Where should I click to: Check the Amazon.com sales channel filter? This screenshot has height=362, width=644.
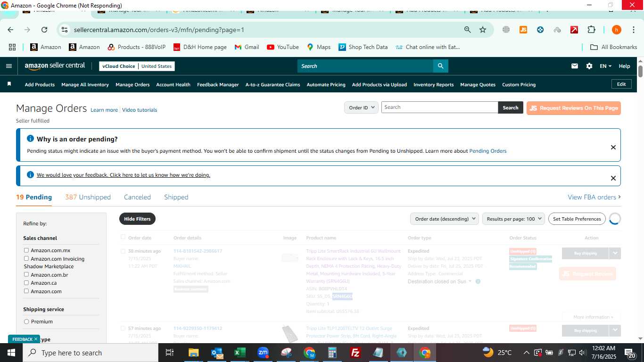click(x=26, y=291)
